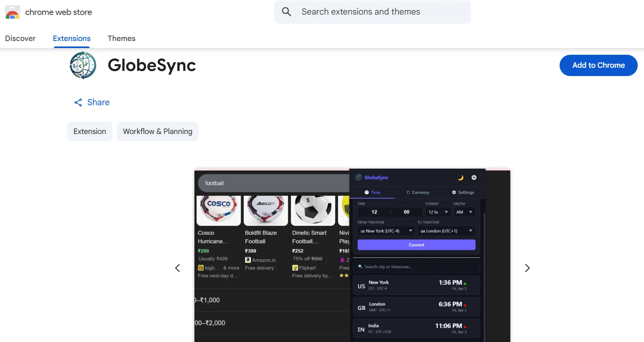Click the search magnifier icon
644x342 pixels.
click(287, 12)
